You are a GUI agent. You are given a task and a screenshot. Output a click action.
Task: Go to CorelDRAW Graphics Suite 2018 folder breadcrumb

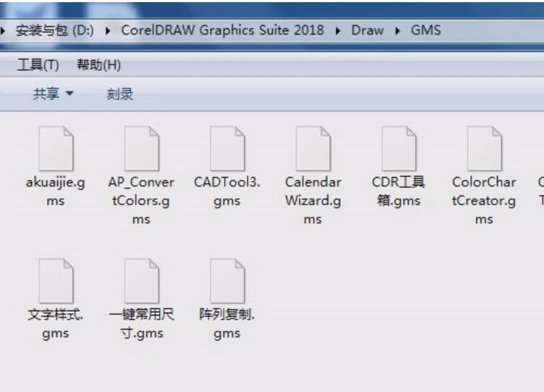point(222,30)
